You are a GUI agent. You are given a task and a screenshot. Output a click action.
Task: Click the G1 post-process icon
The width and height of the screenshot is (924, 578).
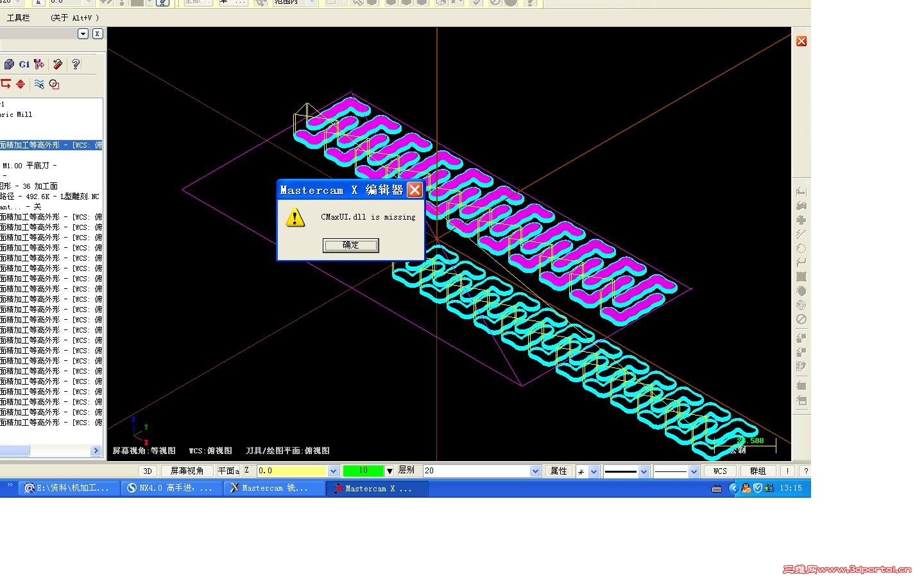(24, 64)
